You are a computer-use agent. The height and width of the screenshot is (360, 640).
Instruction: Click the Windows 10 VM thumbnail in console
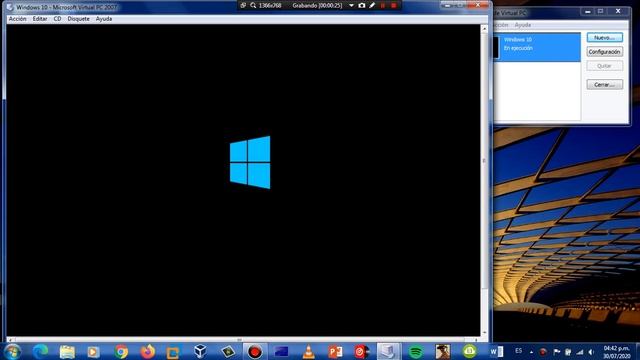497,47
